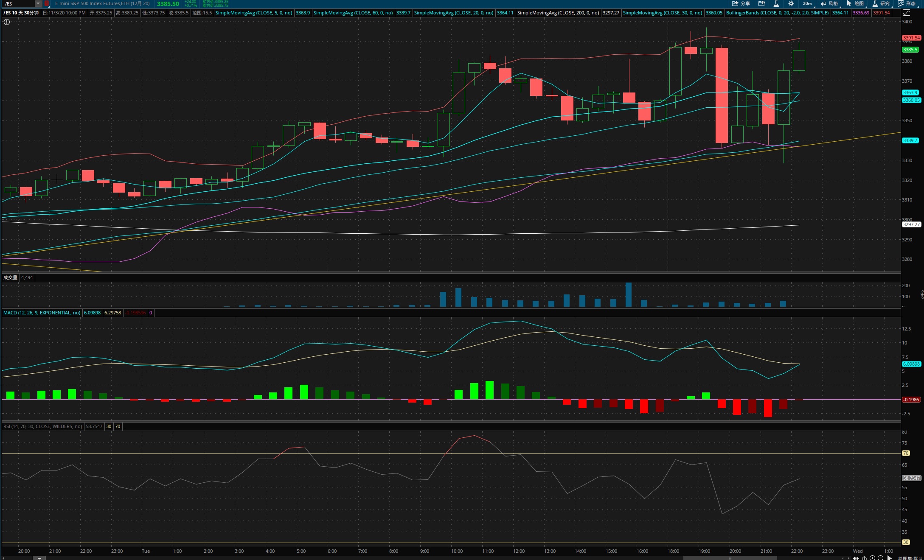Open the chart info icon next to Share
Image resolution: width=924 pixels, height=560 pixels.
(761, 3)
